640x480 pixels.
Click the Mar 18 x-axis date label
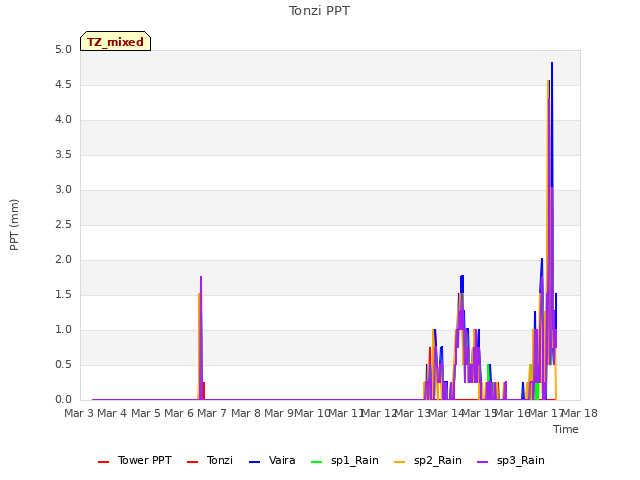(x=580, y=413)
